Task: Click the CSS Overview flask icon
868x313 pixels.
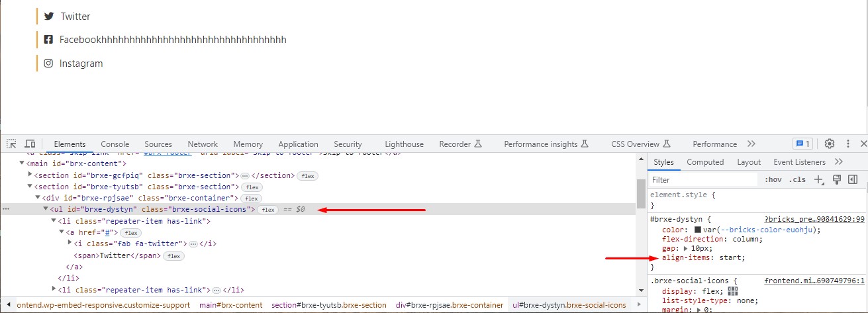Action: point(667,144)
